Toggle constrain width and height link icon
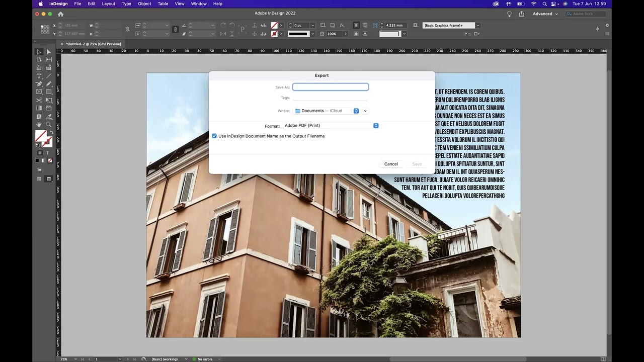This screenshot has height=362, width=644. click(127, 29)
